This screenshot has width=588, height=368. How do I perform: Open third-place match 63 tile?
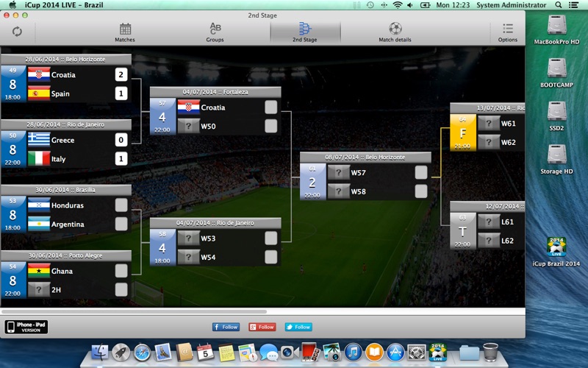(463, 231)
